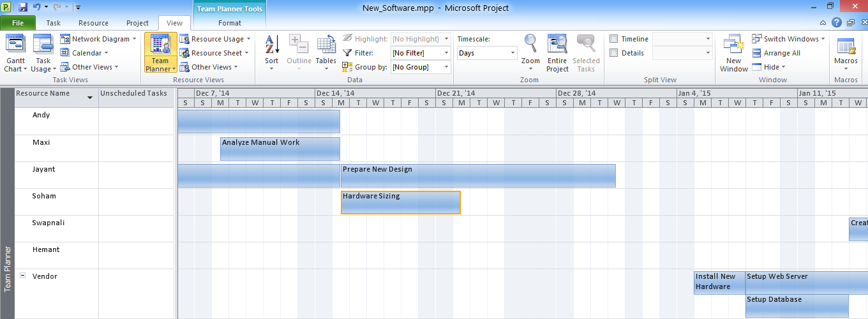Image resolution: width=868 pixels, height=319 pixels.
Task: Select resource Swapnali
Action: (x=49, y=223)
